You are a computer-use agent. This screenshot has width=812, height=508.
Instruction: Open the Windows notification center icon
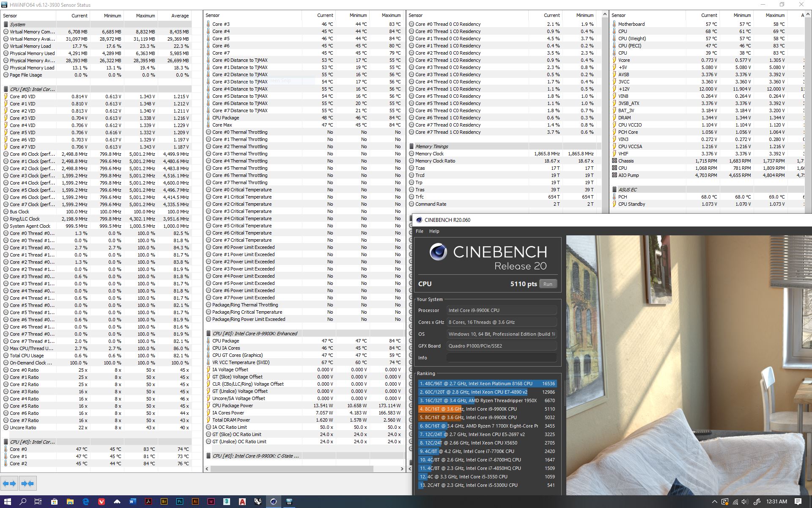tap(798, 502)
